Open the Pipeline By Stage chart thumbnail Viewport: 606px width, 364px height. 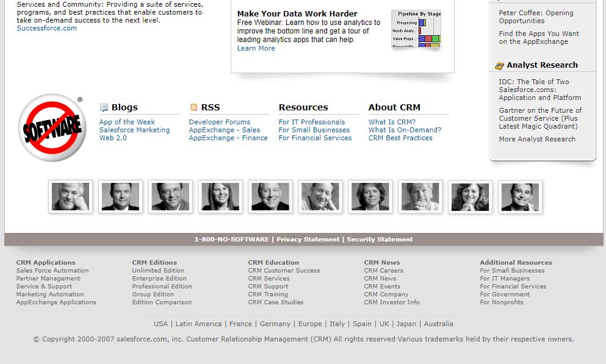(x=416, y=29)
